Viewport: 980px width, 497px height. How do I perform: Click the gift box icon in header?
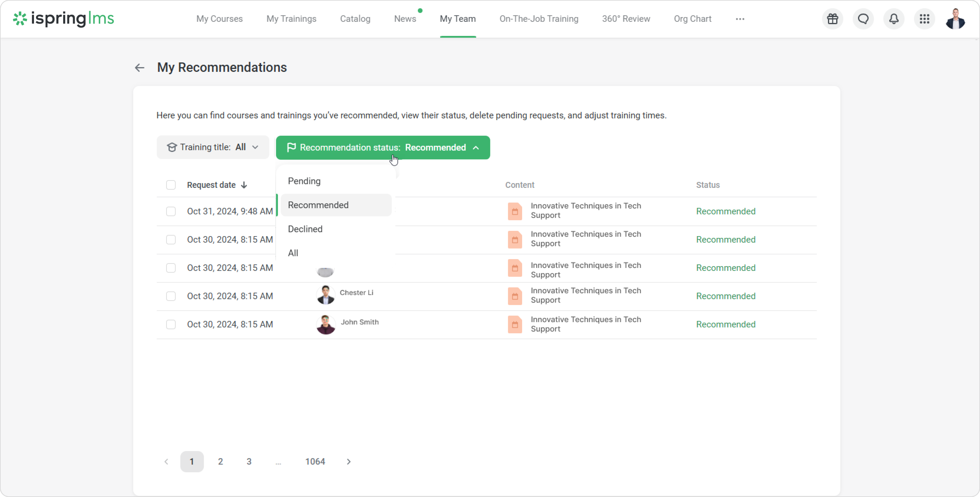[832, 19]
